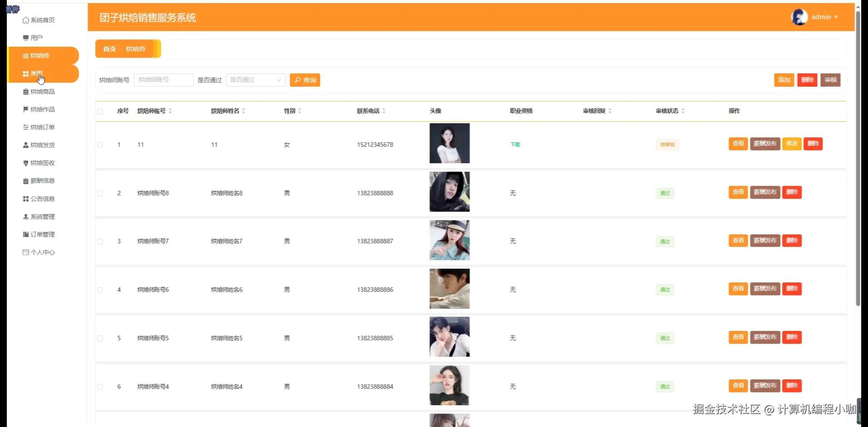Click the grid icon beside 公告信息
868x427 pixels.
[26, 199]
